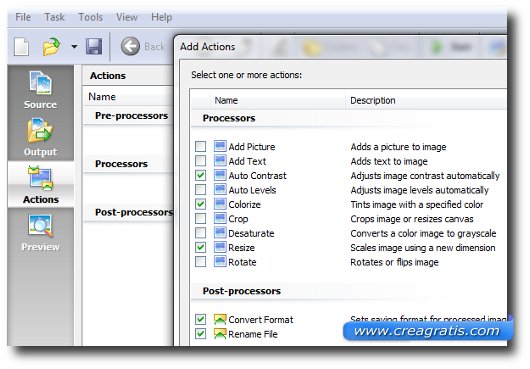Collapse the Post-processors group in Add Actions
530x369 pixels.
(x=242, y=291)
